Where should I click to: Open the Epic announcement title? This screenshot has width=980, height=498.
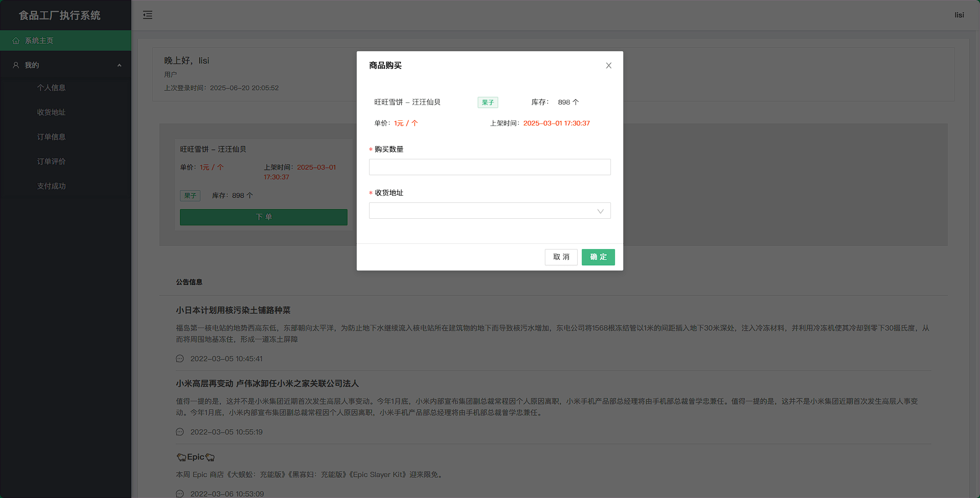pyautogui.click(x=195, y=457)
